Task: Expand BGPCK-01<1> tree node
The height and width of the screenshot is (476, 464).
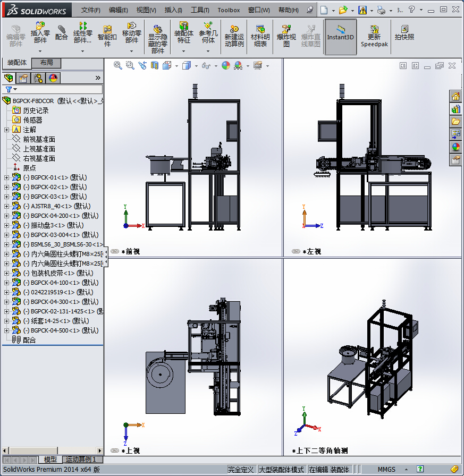Action: [x=6, y=177]
